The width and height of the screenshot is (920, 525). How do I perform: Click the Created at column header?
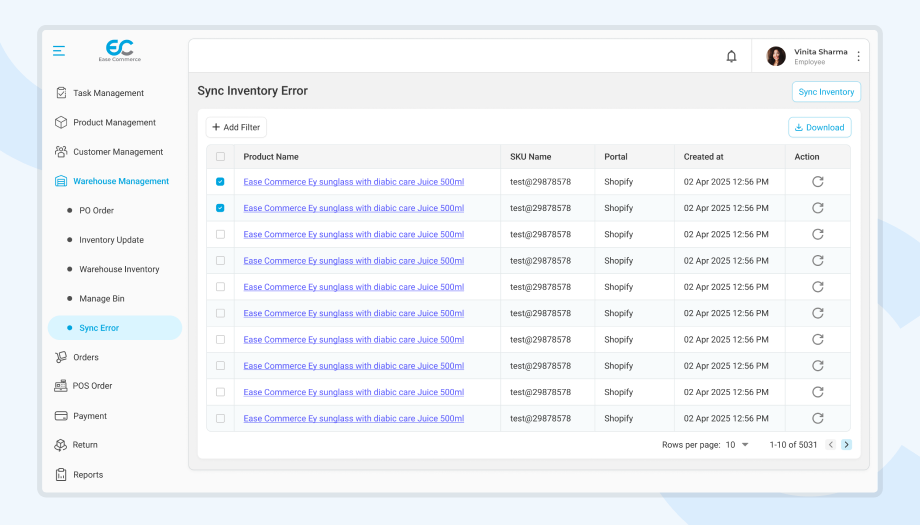click(x=703, y=157)
